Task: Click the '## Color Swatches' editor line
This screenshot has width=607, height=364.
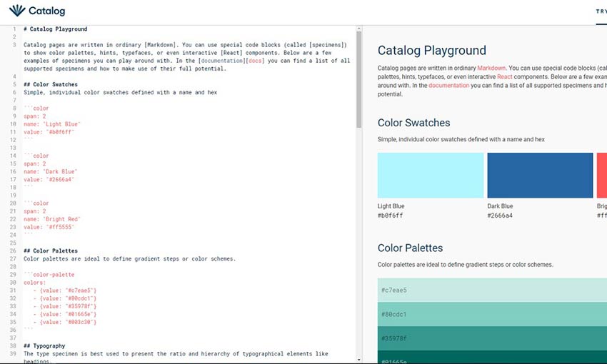Action: coord(51,84)
